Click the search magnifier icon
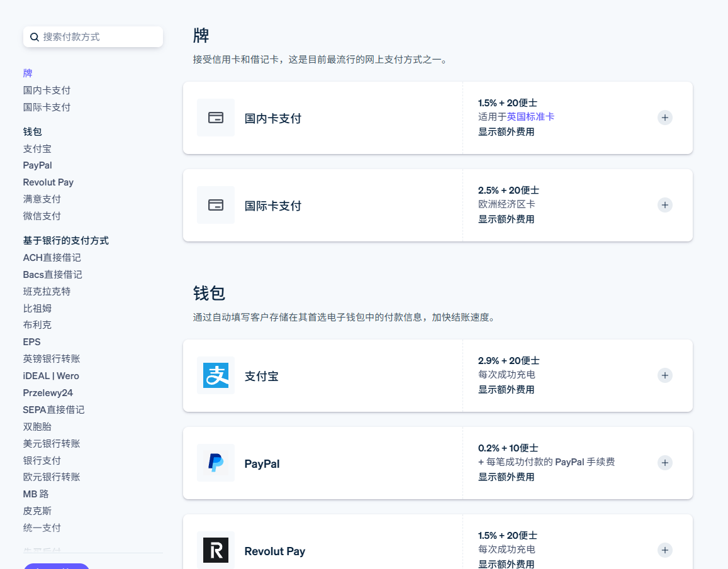 pyautogui.click(x=35, y=37)
